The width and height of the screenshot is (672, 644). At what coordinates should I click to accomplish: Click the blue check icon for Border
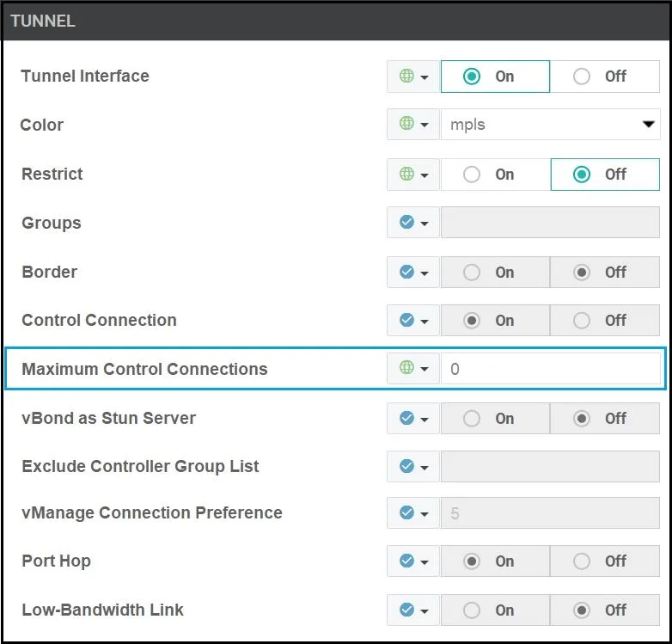pos(406,272)
